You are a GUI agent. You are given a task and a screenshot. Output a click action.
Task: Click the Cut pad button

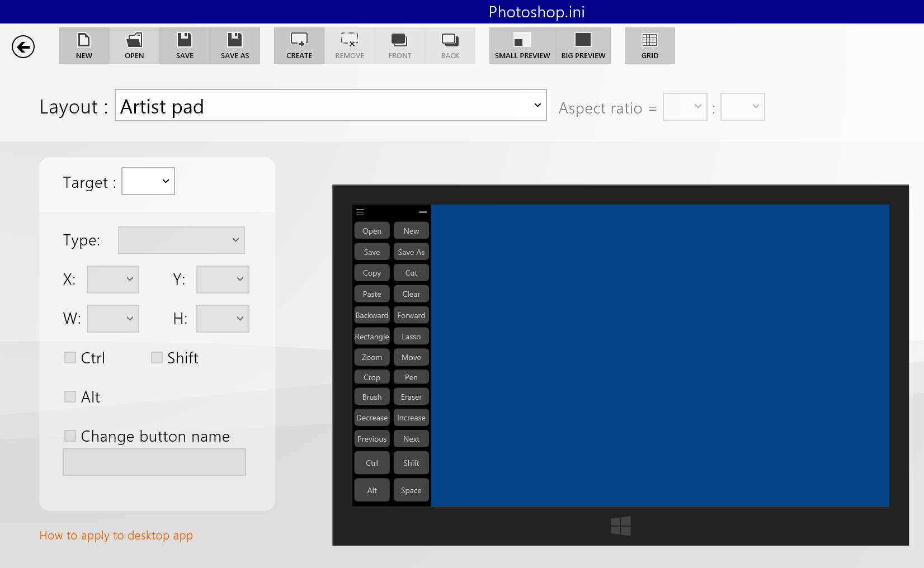click(x=411, y=273)
